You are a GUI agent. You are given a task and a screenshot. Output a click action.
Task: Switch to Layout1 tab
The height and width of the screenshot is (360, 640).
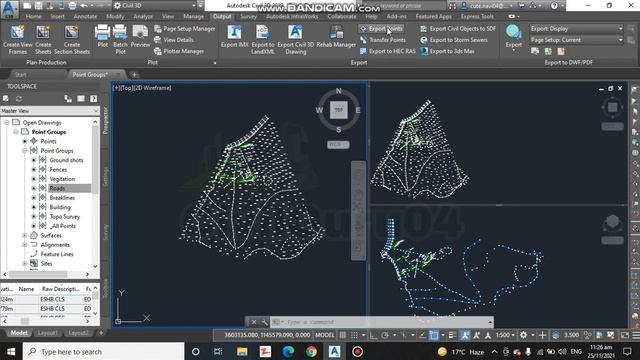[x=47, y=333]
